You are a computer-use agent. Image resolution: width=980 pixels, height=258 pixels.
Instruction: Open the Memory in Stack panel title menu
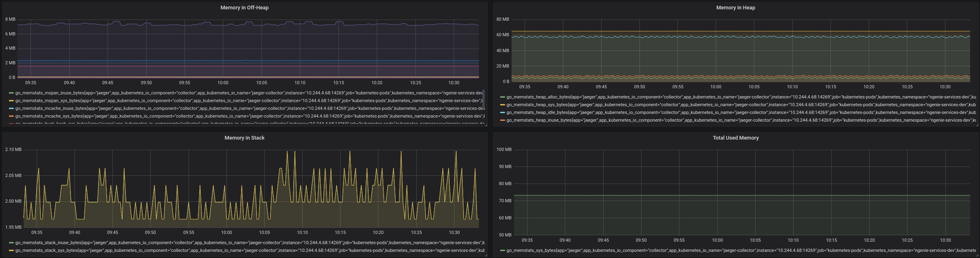point(244,138)
